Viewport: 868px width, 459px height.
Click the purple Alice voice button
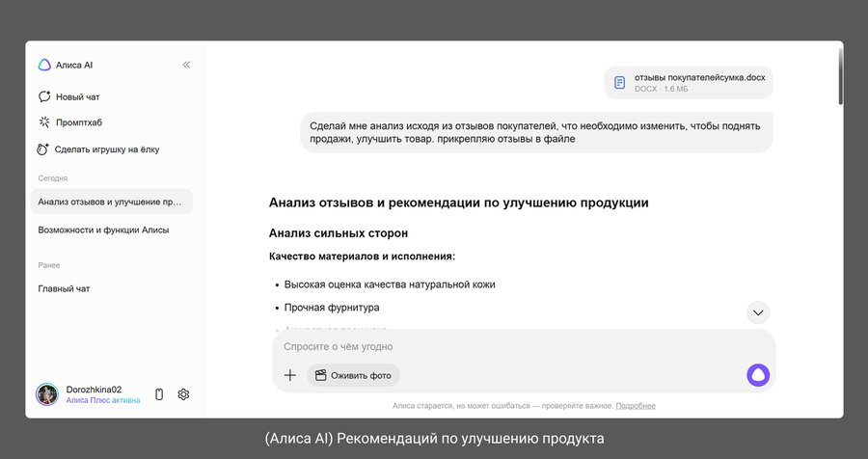[758, 375]
